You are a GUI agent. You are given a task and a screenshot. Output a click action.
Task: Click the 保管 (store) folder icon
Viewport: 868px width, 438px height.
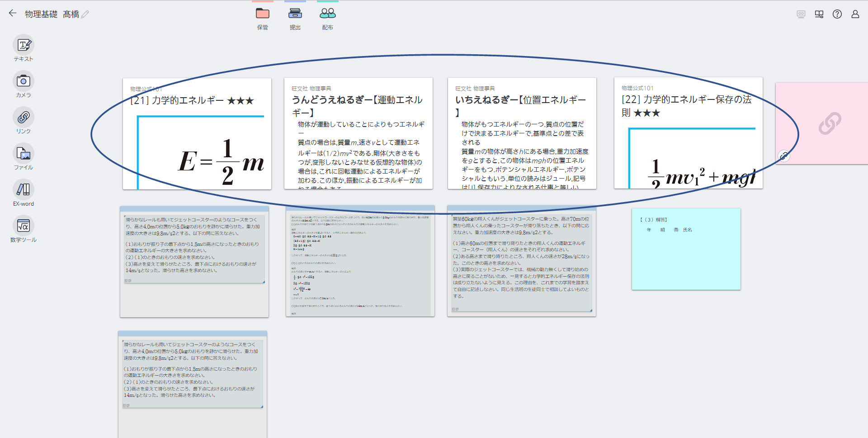[x=262, y=13]
